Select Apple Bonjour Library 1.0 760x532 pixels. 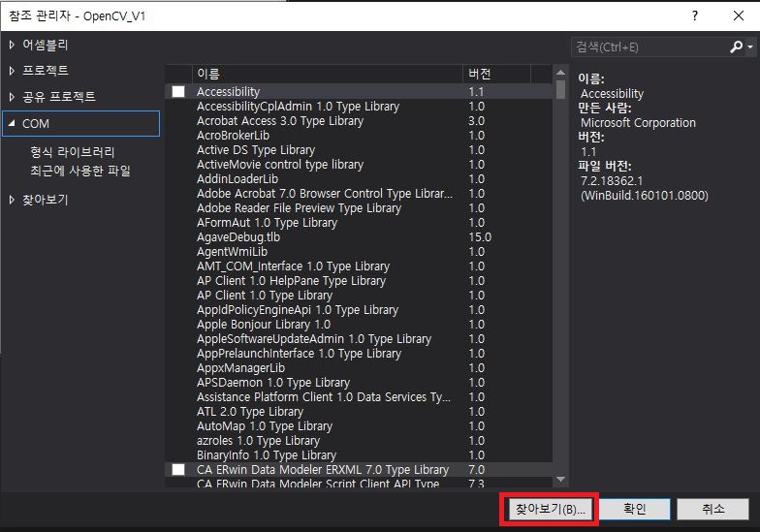[359, 324]
